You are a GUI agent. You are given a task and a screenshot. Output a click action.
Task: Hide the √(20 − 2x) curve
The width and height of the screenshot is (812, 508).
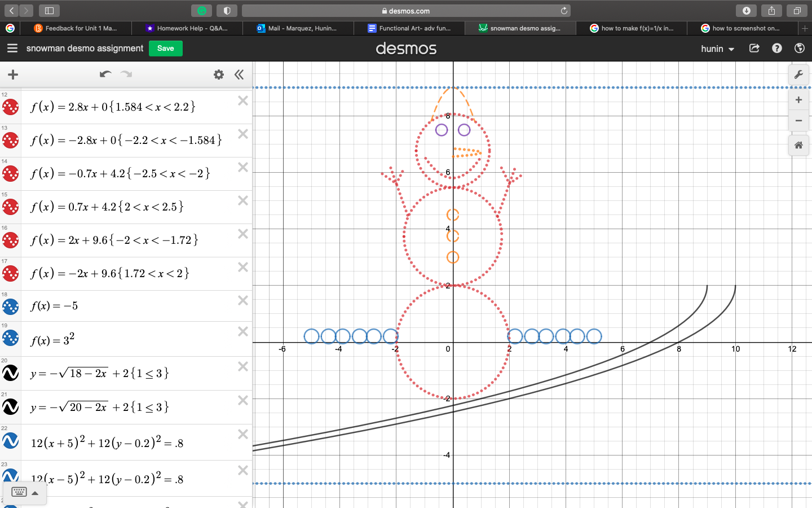tap(11, 407)
